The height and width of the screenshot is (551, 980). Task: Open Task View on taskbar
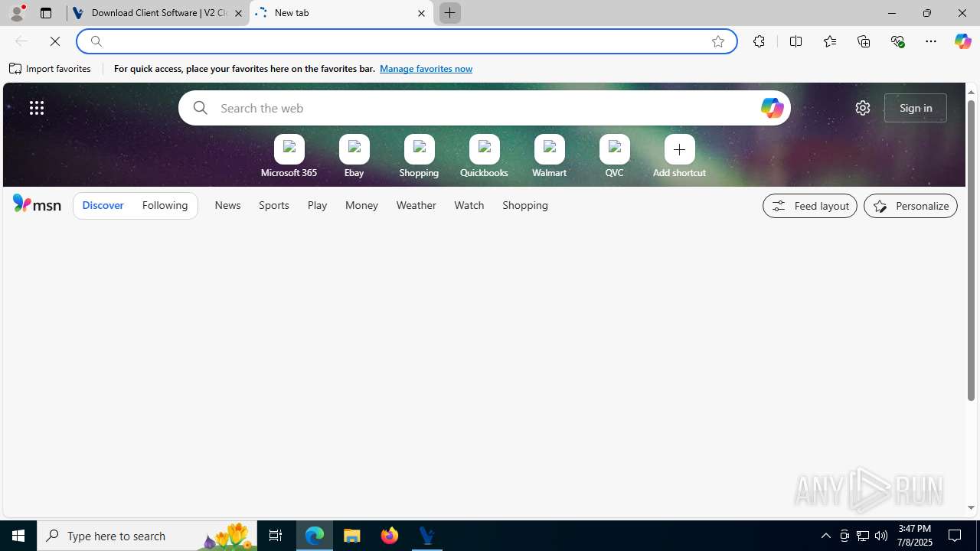pos(276,536)
